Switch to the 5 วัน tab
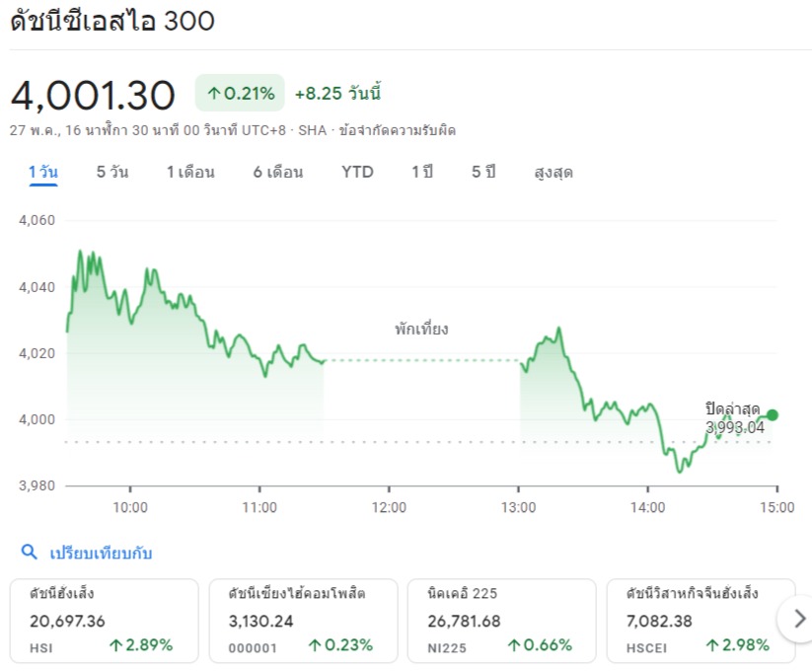Image resolution: width=812 pixels, height=671 pixels. click(x=112, y=173)
